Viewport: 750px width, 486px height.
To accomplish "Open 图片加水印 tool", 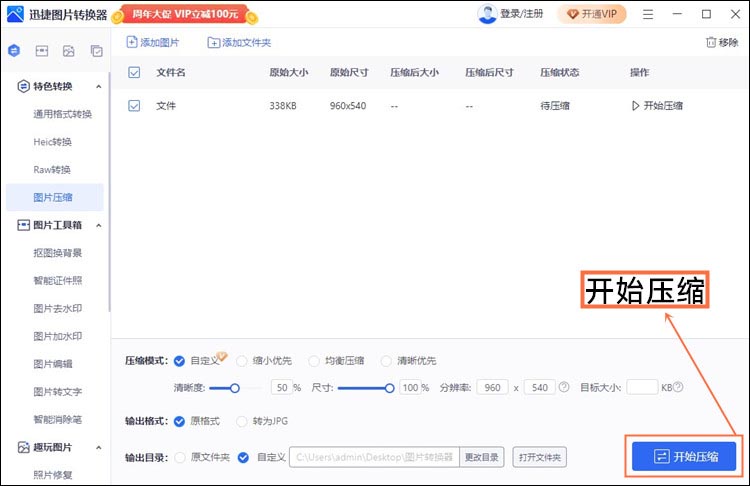I will tap(58, 336).
